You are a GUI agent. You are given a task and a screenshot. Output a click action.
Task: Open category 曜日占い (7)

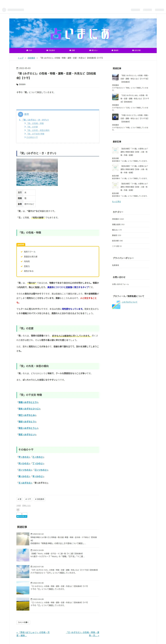[117, 230]
